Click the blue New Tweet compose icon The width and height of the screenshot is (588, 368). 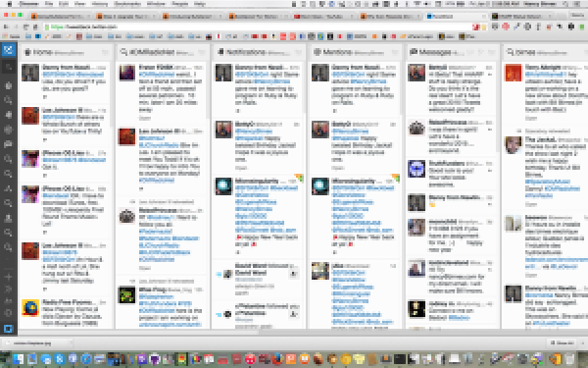coord(8,50)
